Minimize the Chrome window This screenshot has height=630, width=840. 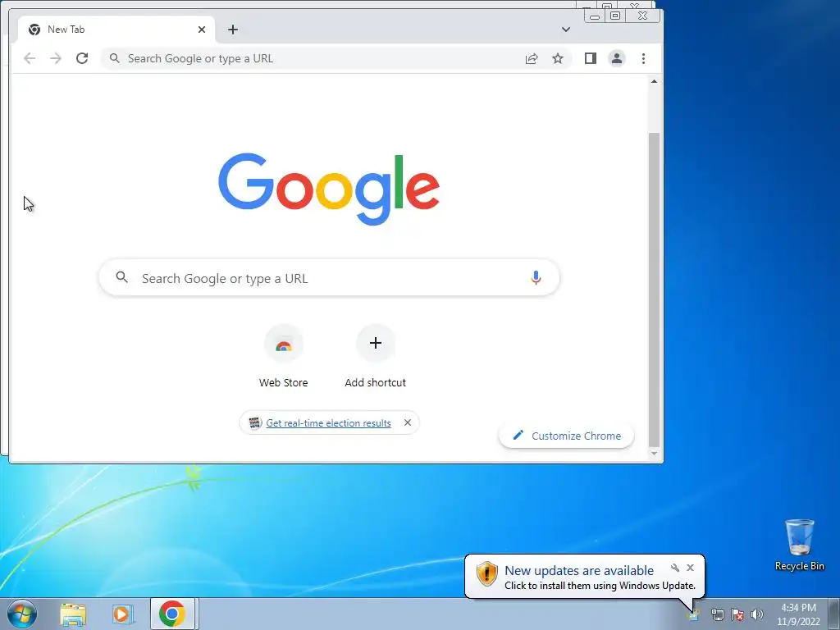595,16
